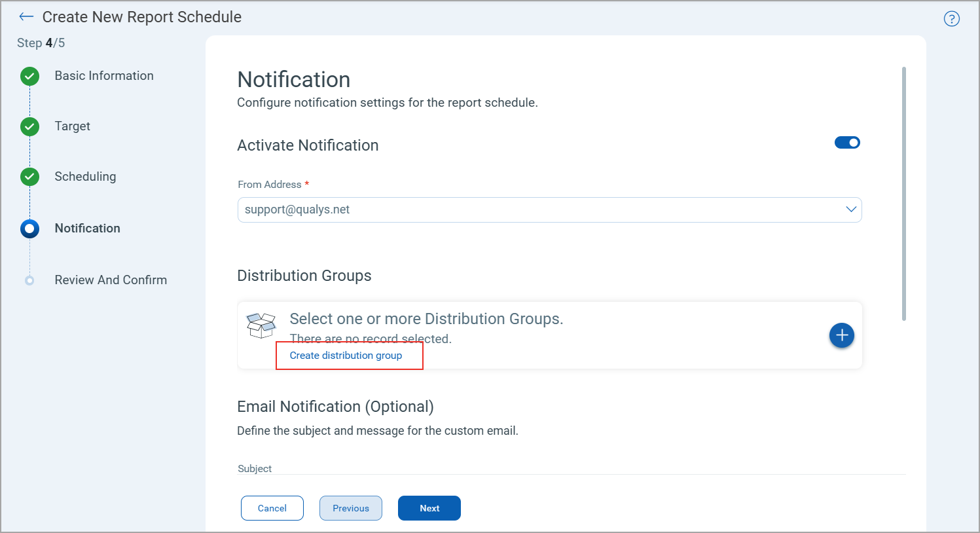Click the Review And Confirm step dot
This screenshot has height=533, width=980.
pos(29,280)
